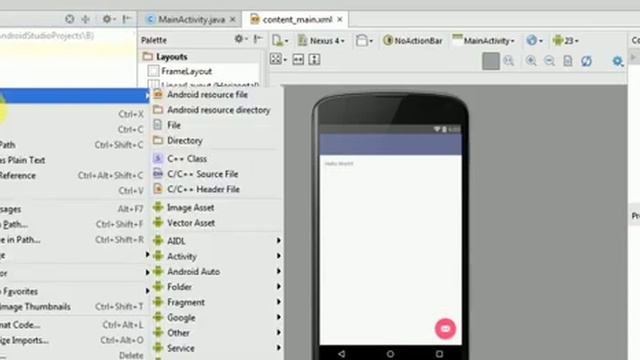
Task: Click project panel collapse all icon
Action: pyautogui.click(x=86, y=19)
